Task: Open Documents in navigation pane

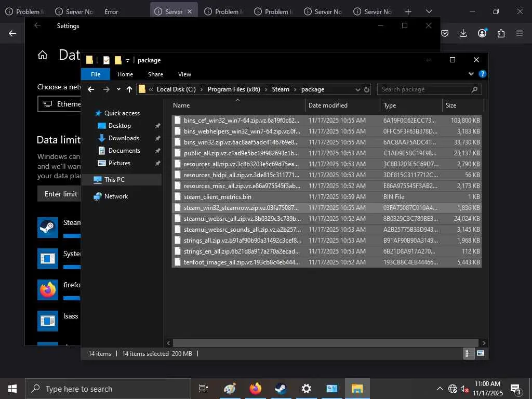Action: [124, 150]
